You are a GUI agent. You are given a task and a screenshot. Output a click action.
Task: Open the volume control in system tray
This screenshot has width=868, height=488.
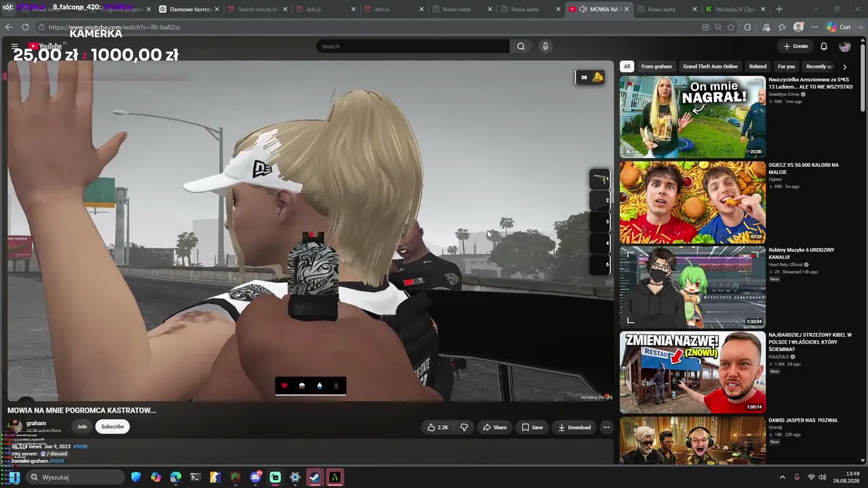coord(823,477)
